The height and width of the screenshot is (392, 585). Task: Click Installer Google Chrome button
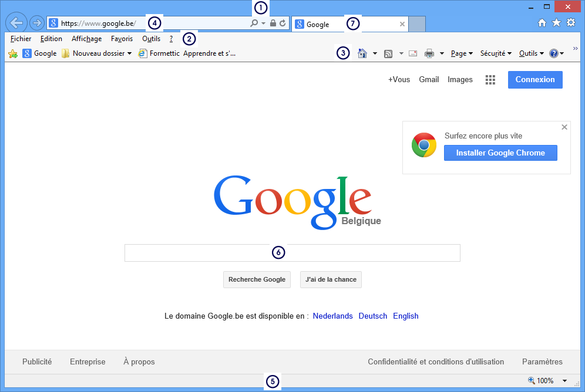coord(500,153)
